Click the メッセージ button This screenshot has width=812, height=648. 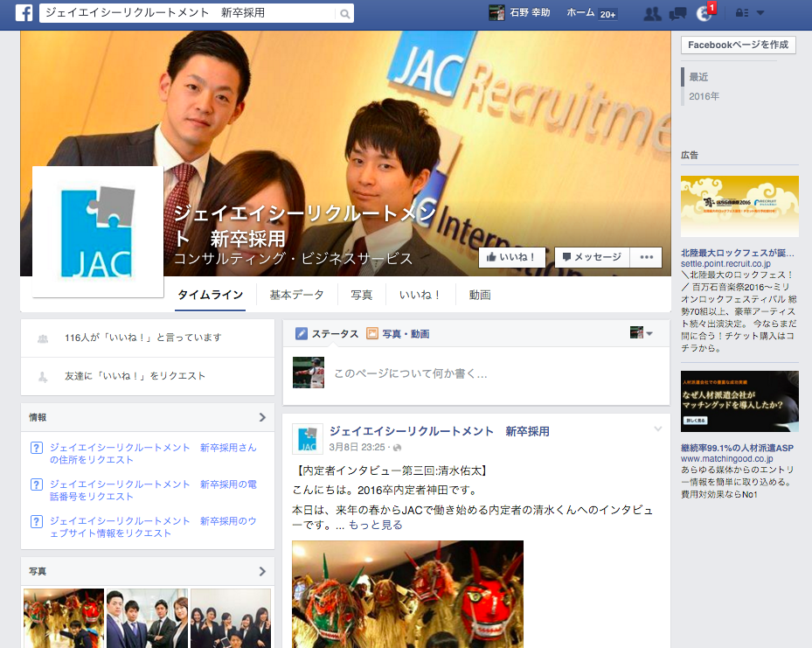[593, 257]
